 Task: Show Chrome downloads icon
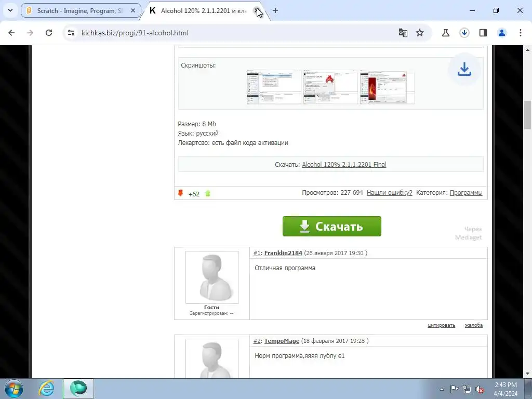tap(464, 33)
